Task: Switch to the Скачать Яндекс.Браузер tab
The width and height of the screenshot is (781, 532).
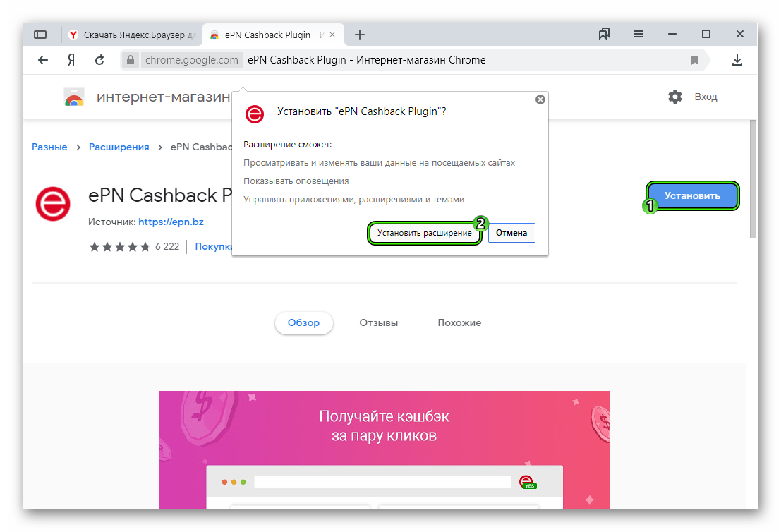Action: point(133,35)
